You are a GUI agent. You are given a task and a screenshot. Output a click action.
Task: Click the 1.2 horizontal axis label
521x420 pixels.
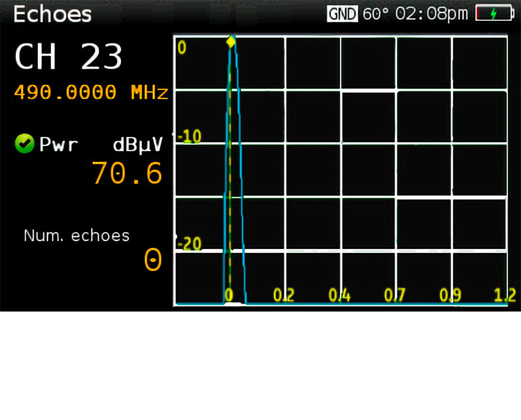point(505,295)
